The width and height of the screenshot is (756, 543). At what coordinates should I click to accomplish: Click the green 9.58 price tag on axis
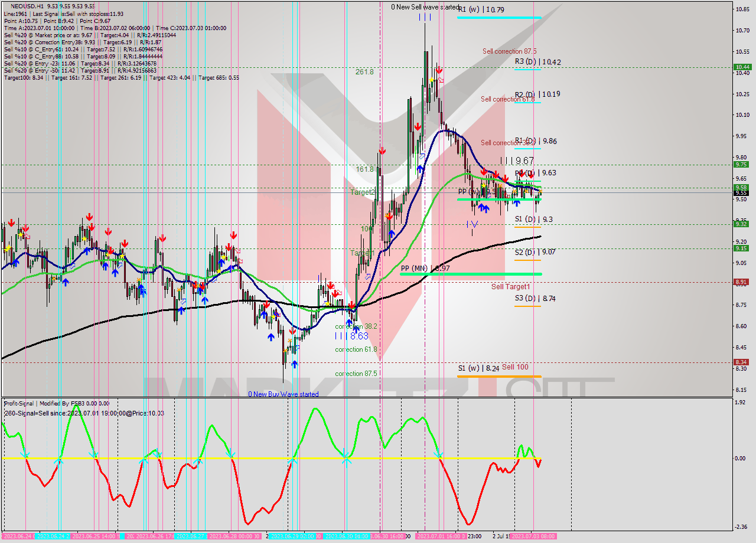coord(741,187)
